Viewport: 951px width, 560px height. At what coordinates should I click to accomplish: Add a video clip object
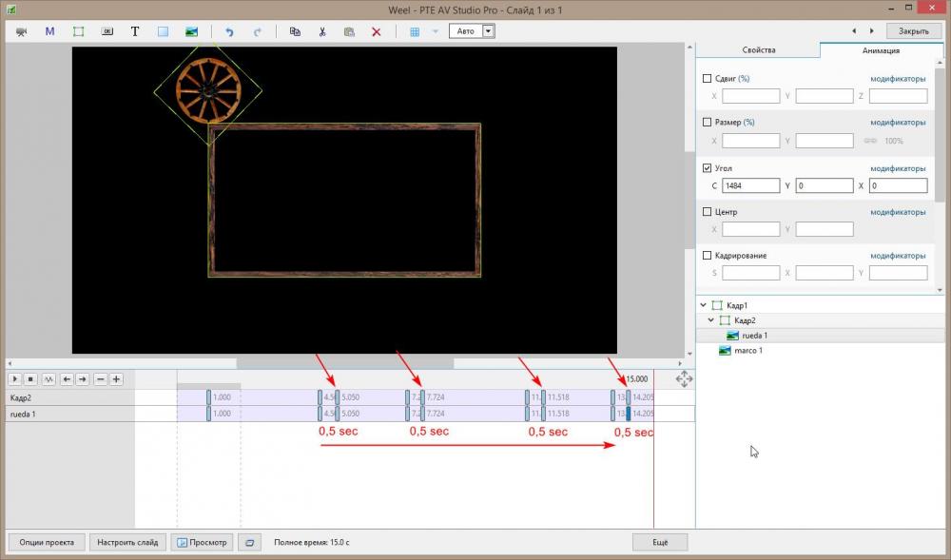coord(22,31)
